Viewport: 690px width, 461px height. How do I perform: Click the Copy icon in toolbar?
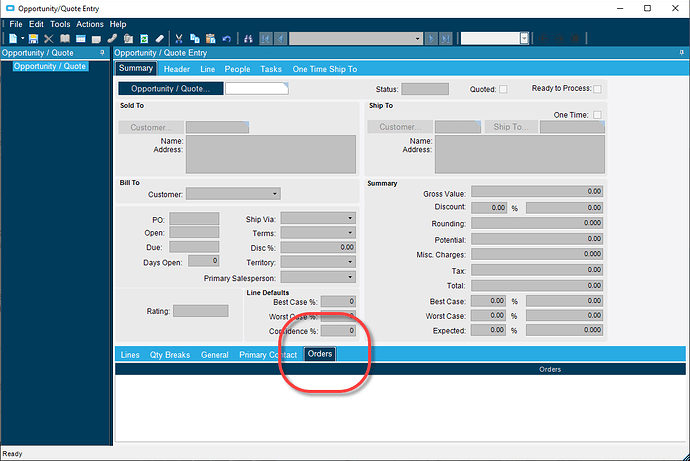[195, 39]
